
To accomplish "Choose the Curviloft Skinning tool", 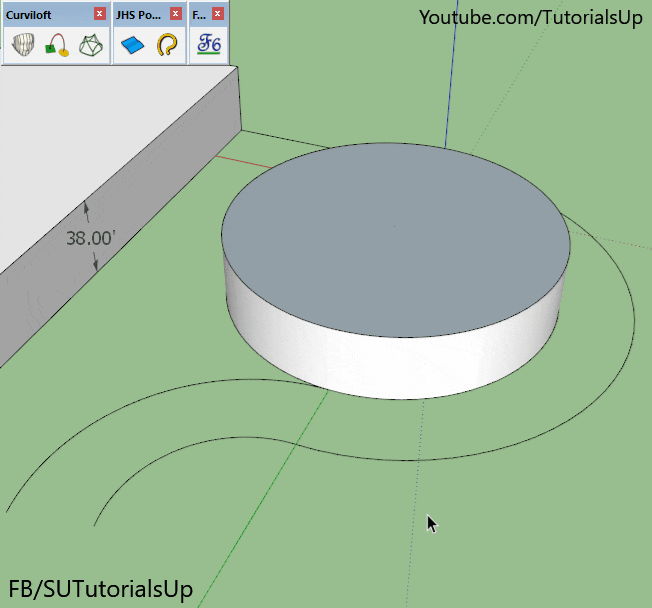I will click(x=92, y=44).
